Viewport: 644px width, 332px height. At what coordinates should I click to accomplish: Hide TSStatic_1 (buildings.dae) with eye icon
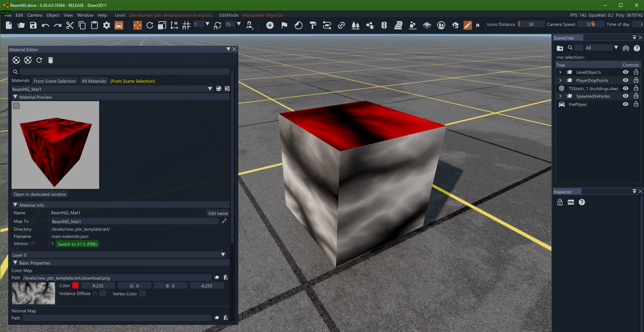626,88
